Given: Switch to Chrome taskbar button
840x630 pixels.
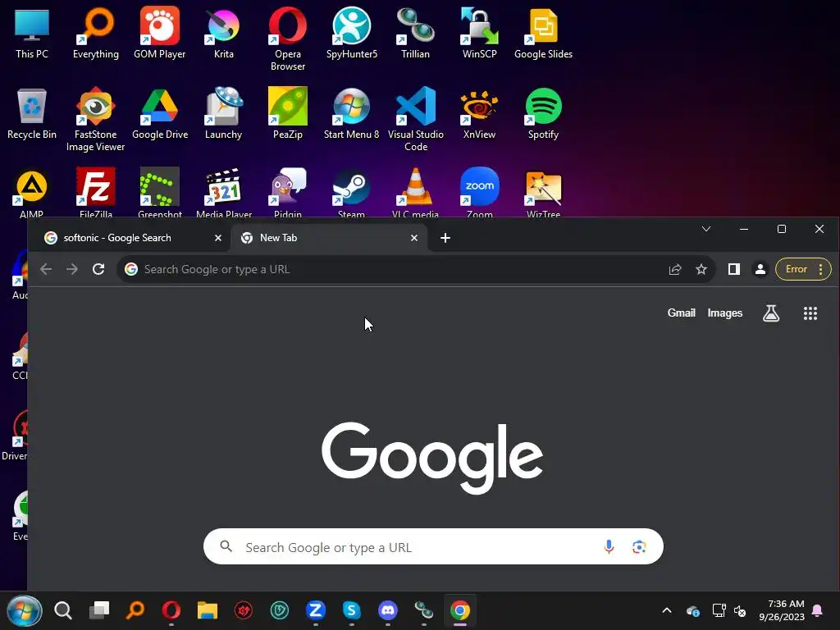Looking at the screenshot, I should tap(460, 610).
